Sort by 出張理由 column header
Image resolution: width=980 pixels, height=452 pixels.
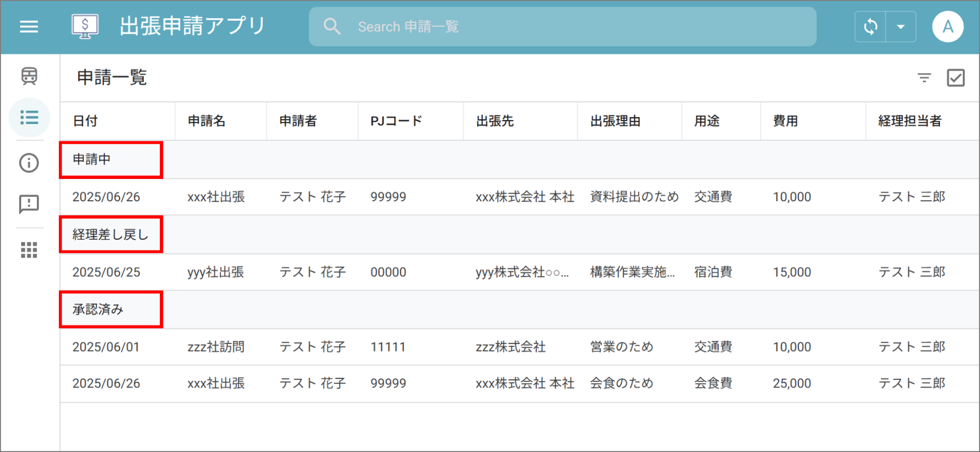615,121
